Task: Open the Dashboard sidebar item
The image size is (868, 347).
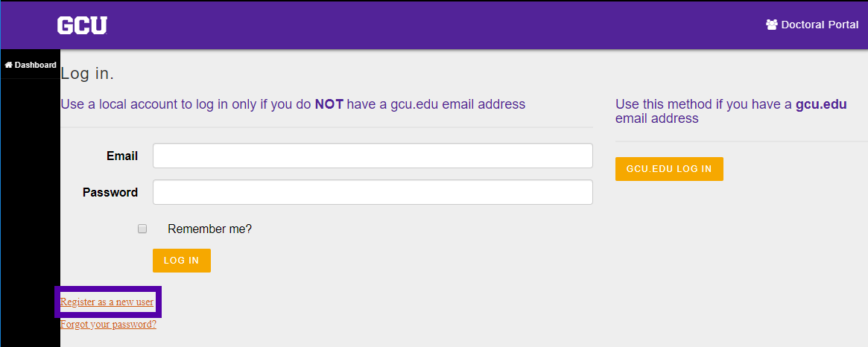Action: [x=31, y=65]
